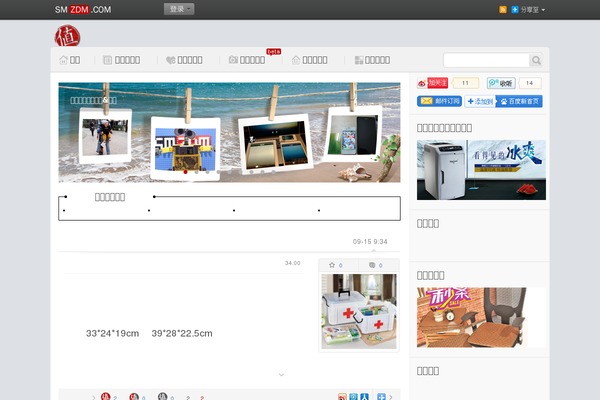Click the magnifier search button

click(536, 60)
